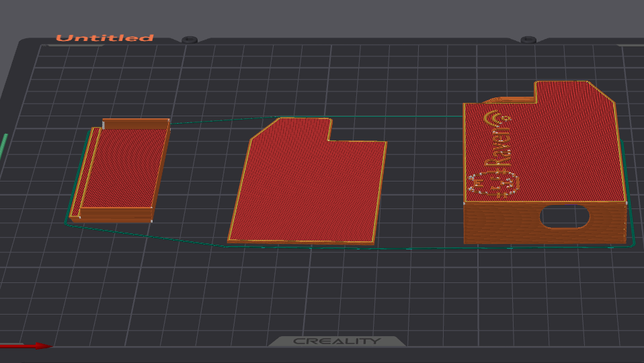Viewport: 644px width, 363px height.
Task: Select the box model with engraved logo
Action: coord(545,162)
